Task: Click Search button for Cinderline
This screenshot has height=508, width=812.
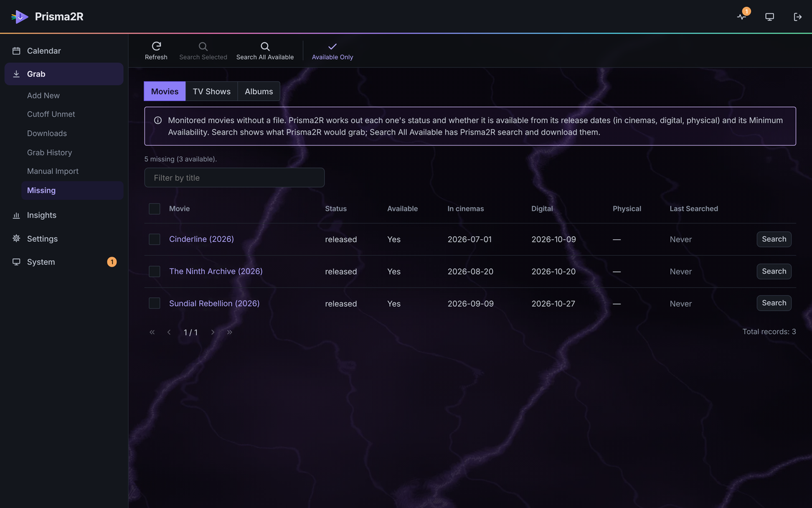Action: [x=774, y=239]
